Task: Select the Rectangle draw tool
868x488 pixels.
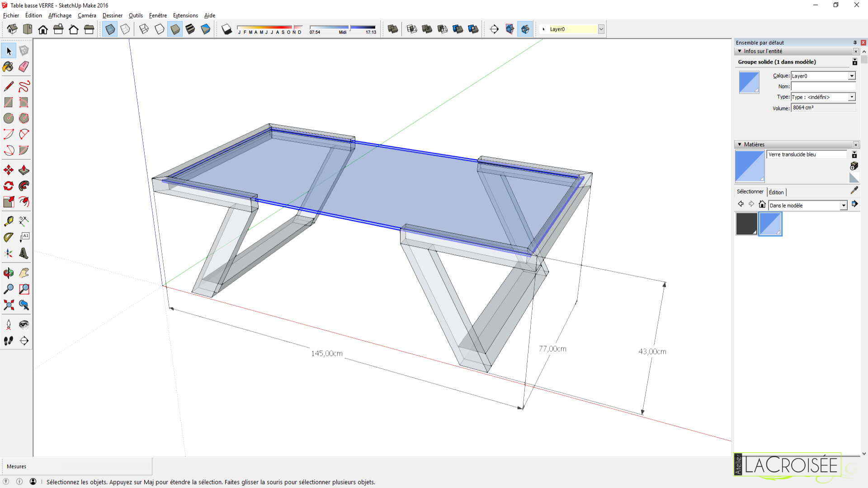Action: point(8,101)
